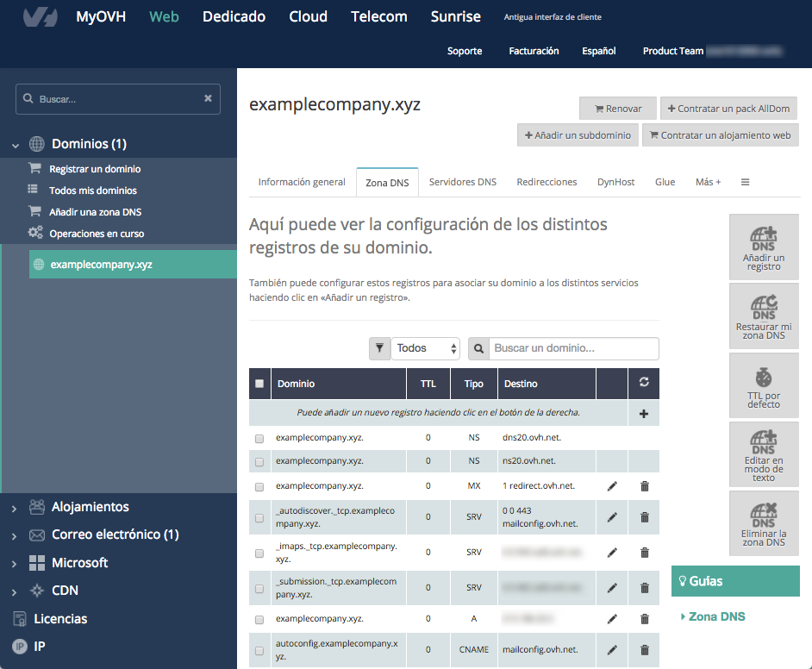Click Contratar un pack AllDom button
Viewport: 812px width, 669px height.
click(x=728, y=109)
